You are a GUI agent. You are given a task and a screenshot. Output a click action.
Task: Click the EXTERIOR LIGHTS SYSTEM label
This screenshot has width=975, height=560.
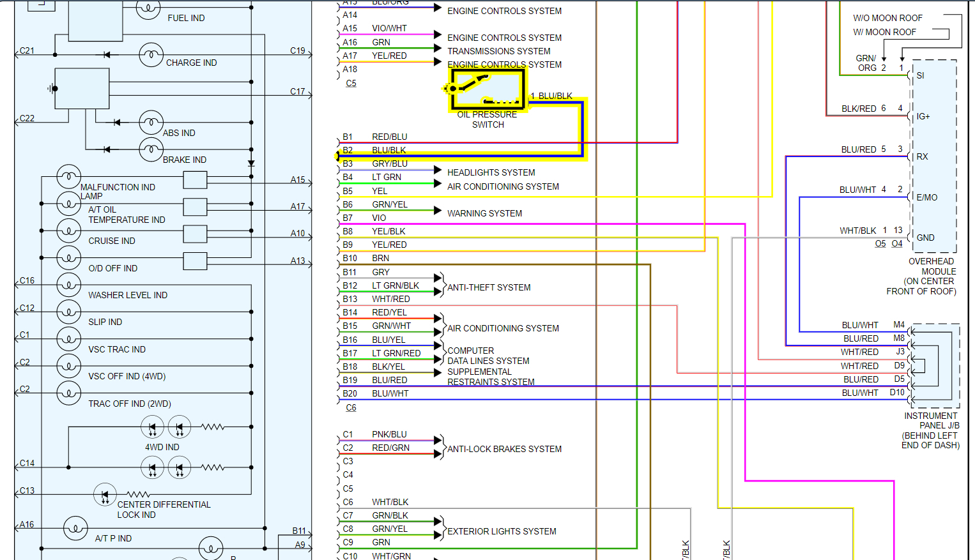[x=502, y=531]
